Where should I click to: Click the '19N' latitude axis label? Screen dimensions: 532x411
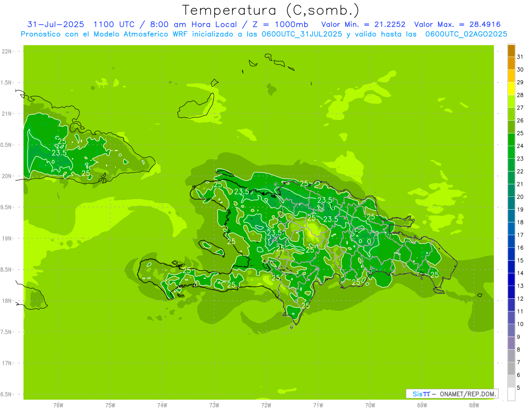(7, 239)
